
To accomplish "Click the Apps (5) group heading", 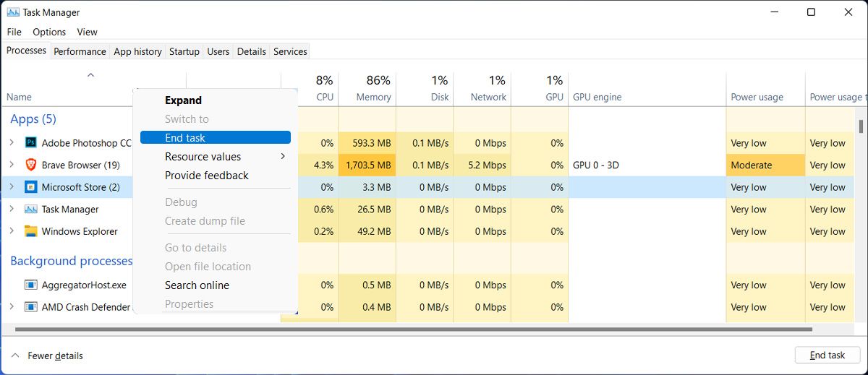I will tap(33, 119).
